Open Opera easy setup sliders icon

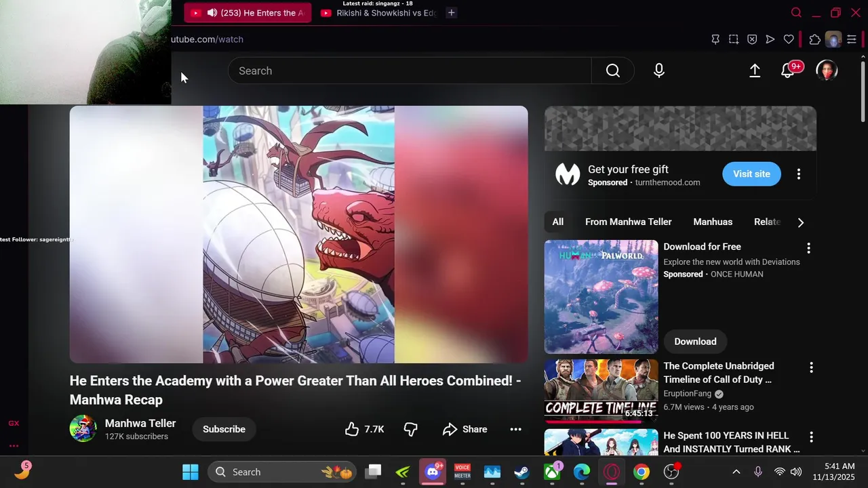pyautogui.click(x=852, y=39)
